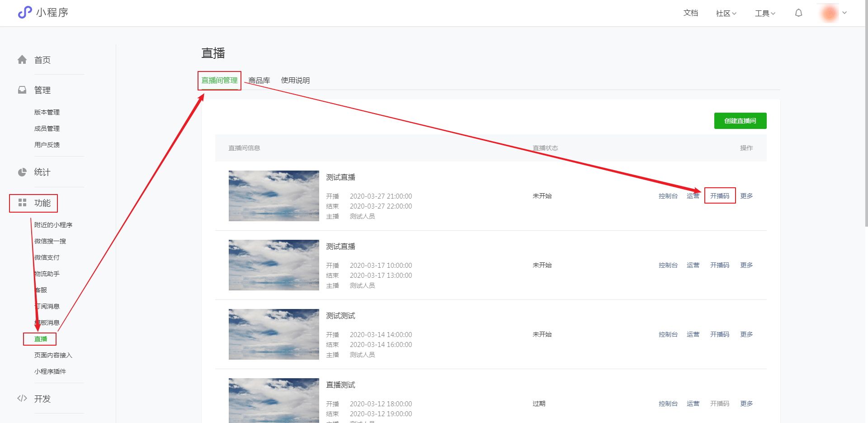868x423 pixels.
Task: Open 控制台 for 03-27 测试直播
Action: tap(668, 196)
